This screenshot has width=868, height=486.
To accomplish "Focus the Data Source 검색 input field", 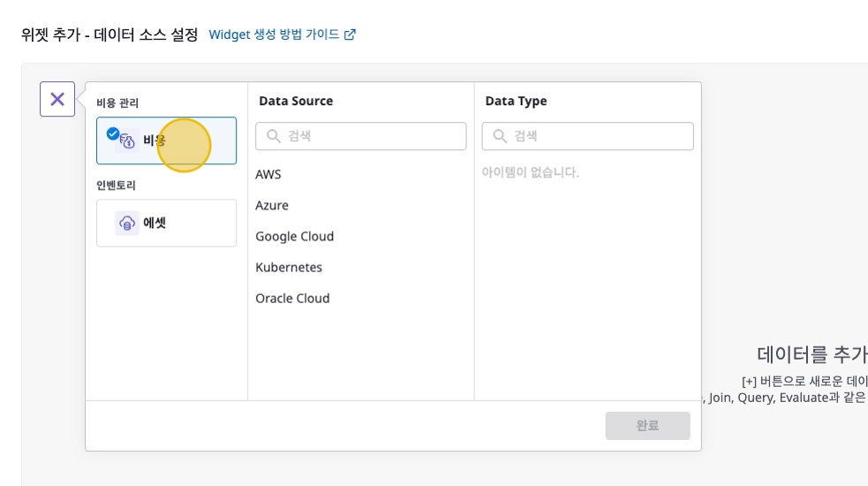I will coord(371,136).
